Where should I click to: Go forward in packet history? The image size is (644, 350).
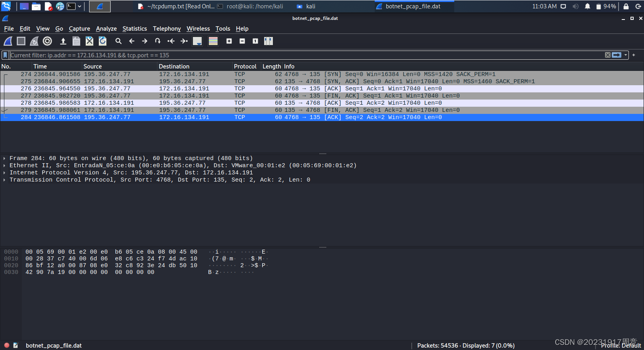145,41
